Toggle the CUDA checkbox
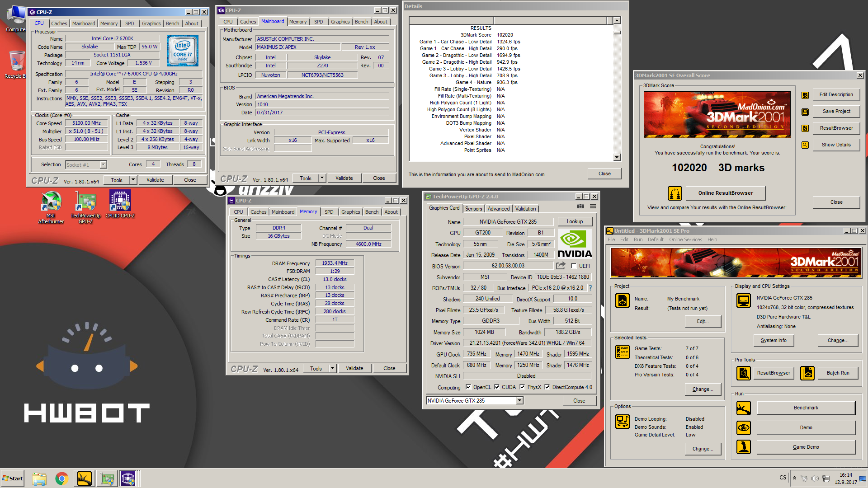 point(497,387)
